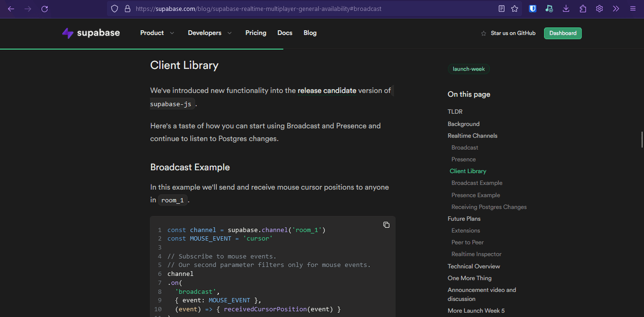Toggle reader view for this article
Viewport: 644px width, 317px height.
pyautogui.click(x=502, y=9)
